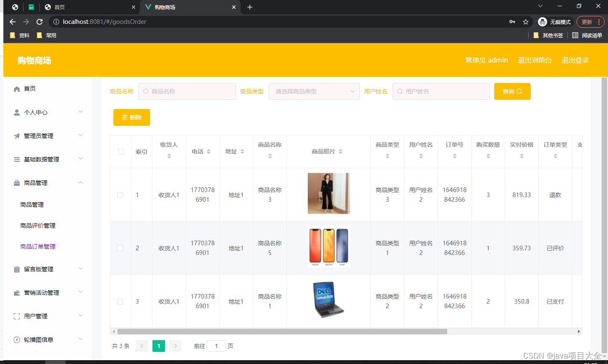Click the site info icon before localhost URL
The height and width of the screenshot is (364, 608).
tap(56, 22)
